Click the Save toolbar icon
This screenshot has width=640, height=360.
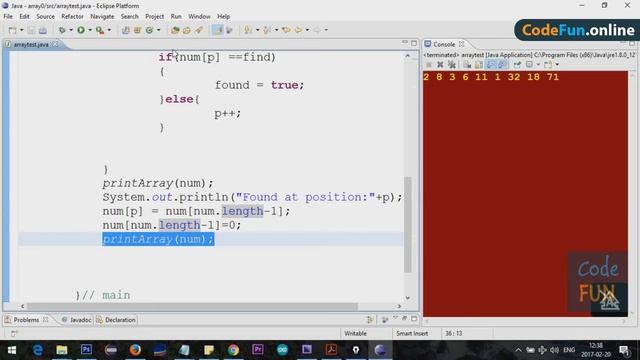tap(31, 30)
